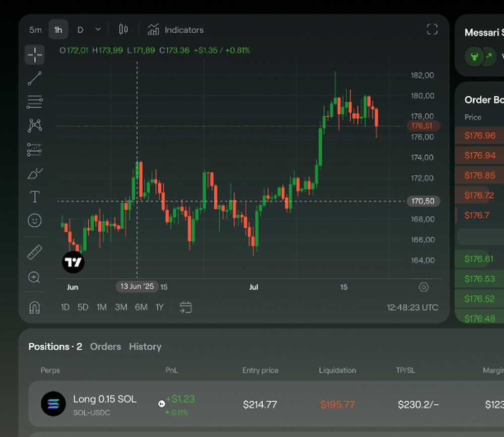Viewport: 504px width, 437px height.
Task: Open the go to date calendar
Action: point(185,307)
